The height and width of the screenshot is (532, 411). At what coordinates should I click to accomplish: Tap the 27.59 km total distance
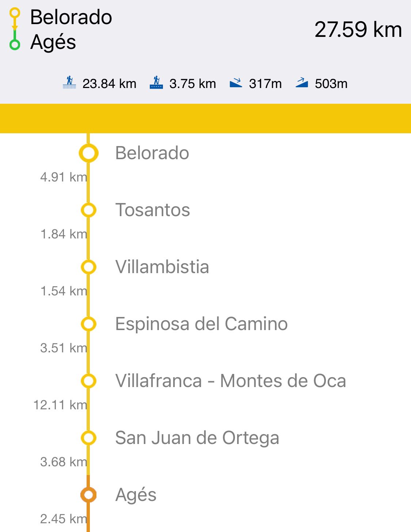click(358, 30)
